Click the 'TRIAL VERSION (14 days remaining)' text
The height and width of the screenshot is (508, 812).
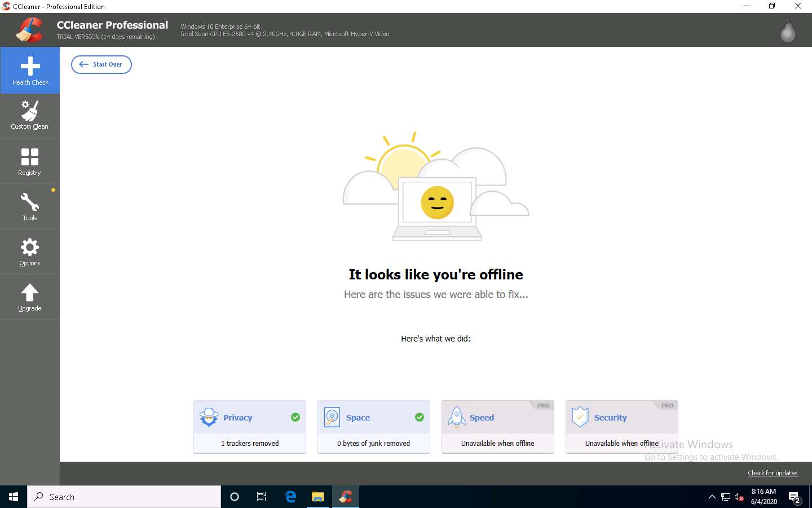coord(105,37)
